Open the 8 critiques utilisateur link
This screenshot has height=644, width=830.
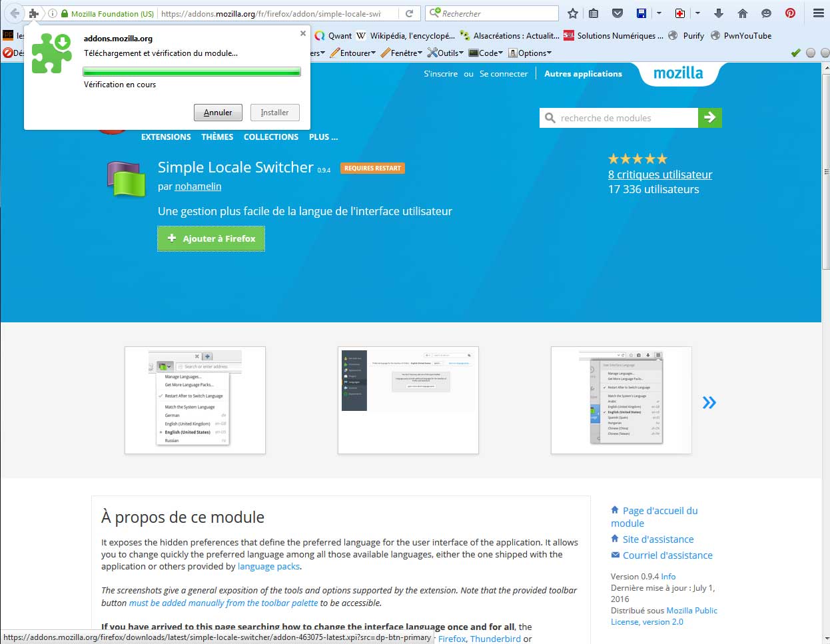(x=660, y=174)
